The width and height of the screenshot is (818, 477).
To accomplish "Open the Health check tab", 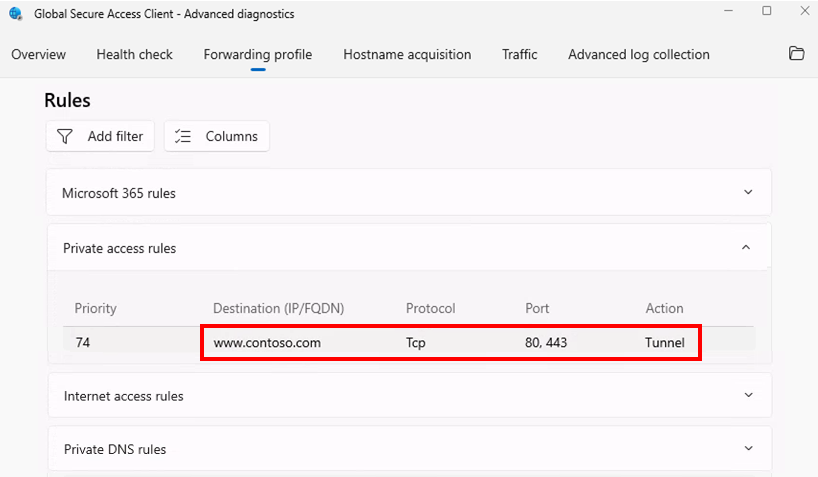I will coord(134,55).
